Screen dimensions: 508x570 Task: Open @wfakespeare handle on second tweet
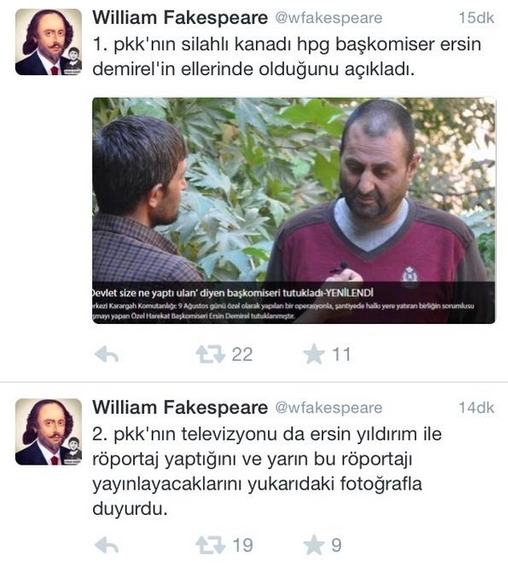(x=328, y=408)
